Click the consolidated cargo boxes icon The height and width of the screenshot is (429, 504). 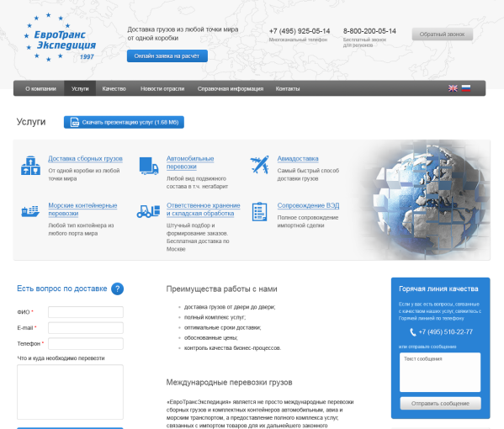click(30, 166)
